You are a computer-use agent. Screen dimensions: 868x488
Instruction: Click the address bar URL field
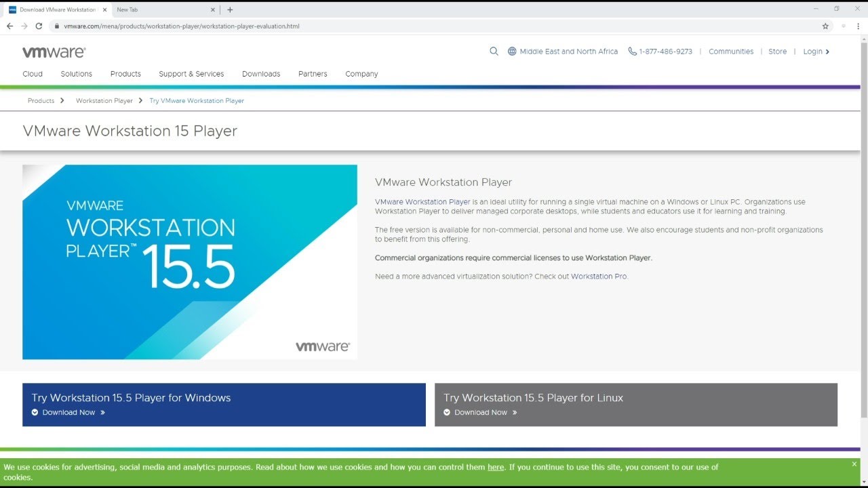coord(434,26)
